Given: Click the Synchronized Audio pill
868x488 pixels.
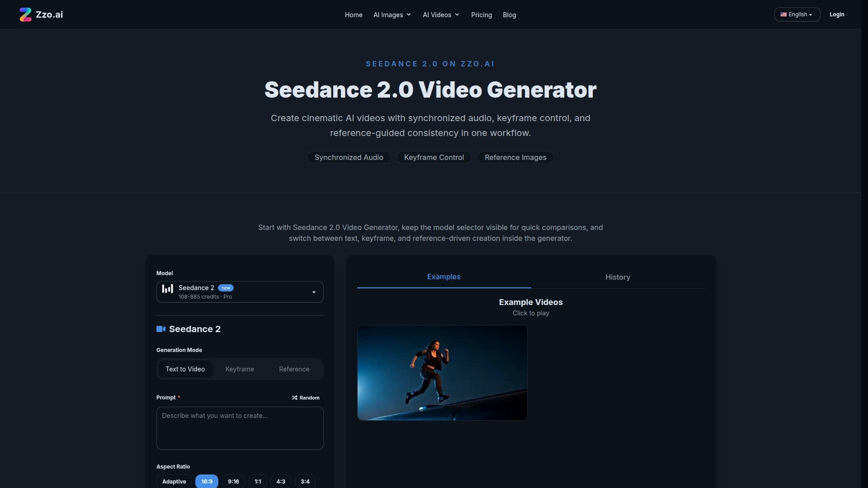Looking at the screenshot, I should coord(349,157).
